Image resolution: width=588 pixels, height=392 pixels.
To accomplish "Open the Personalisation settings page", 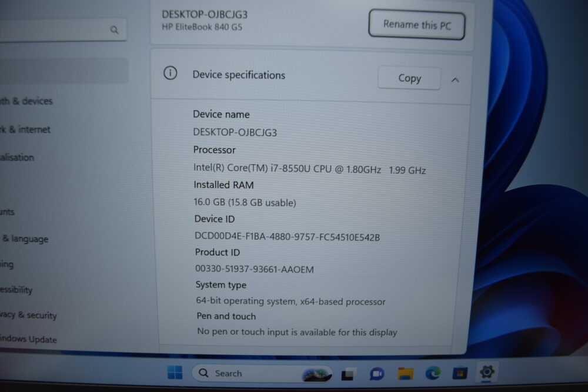I will click(17, 158).
